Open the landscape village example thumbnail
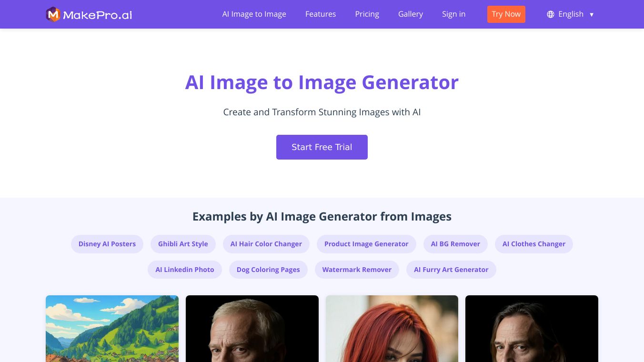The image size is (644, 362). tap(112, 329)
